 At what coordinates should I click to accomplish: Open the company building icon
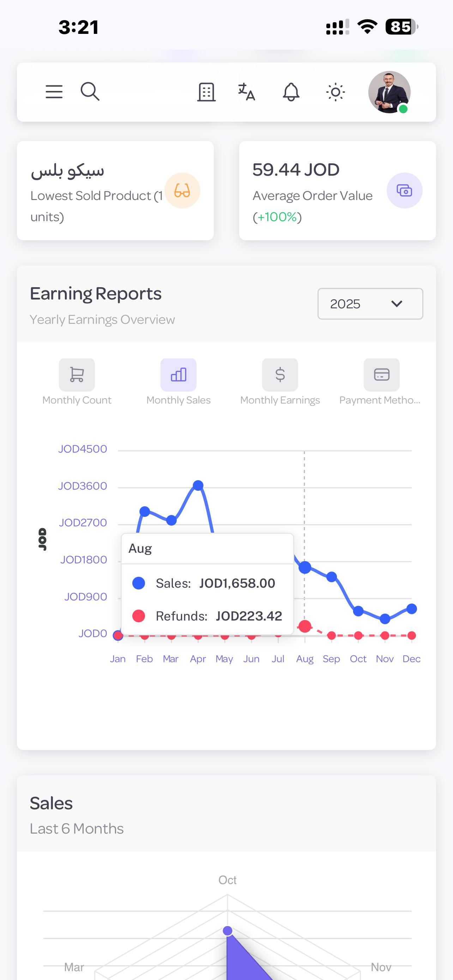tap(206, 92)
